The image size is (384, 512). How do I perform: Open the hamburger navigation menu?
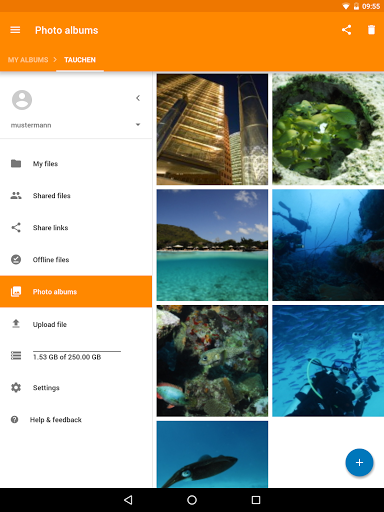point(15,30)
